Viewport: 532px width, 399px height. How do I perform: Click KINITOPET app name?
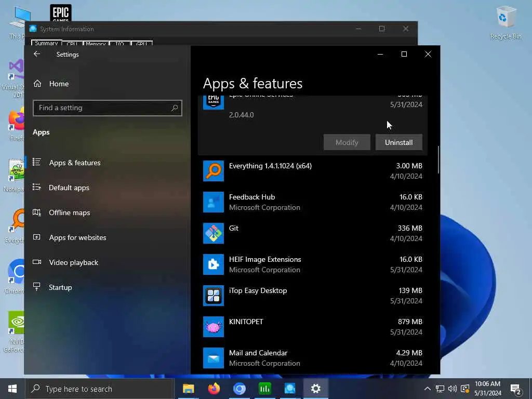246,322
